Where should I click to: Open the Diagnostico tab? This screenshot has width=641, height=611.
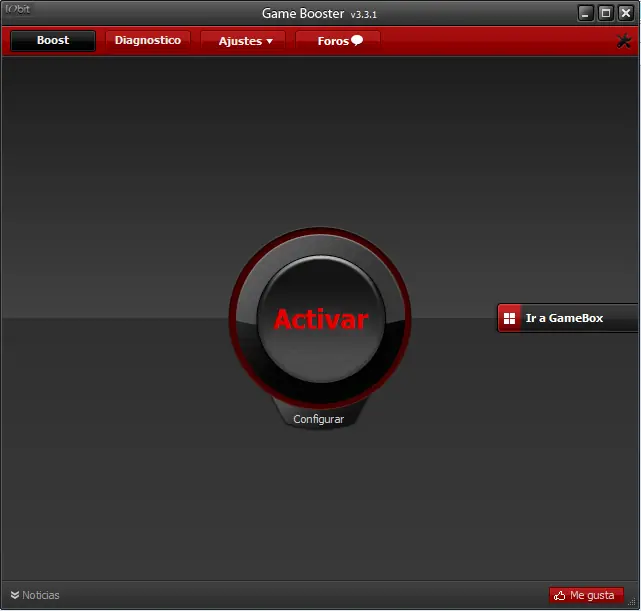[x=148, y=40]
